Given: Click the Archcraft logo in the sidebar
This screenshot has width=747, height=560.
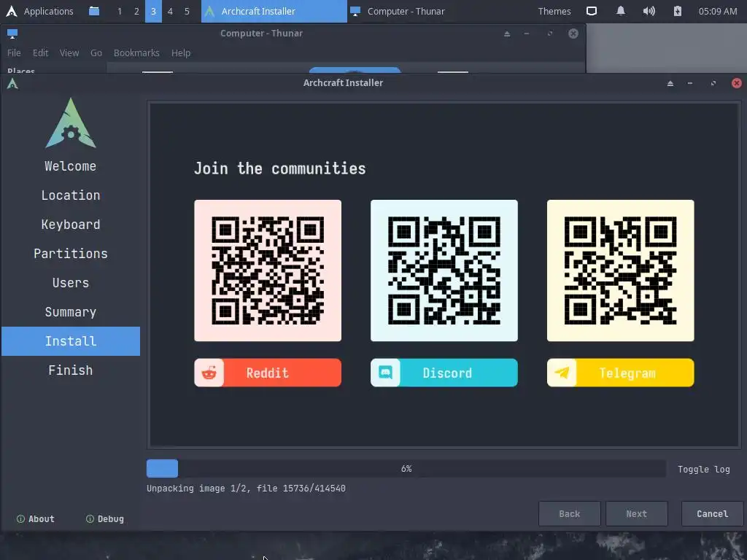Looking at the screenshot, I should (71, 123).
